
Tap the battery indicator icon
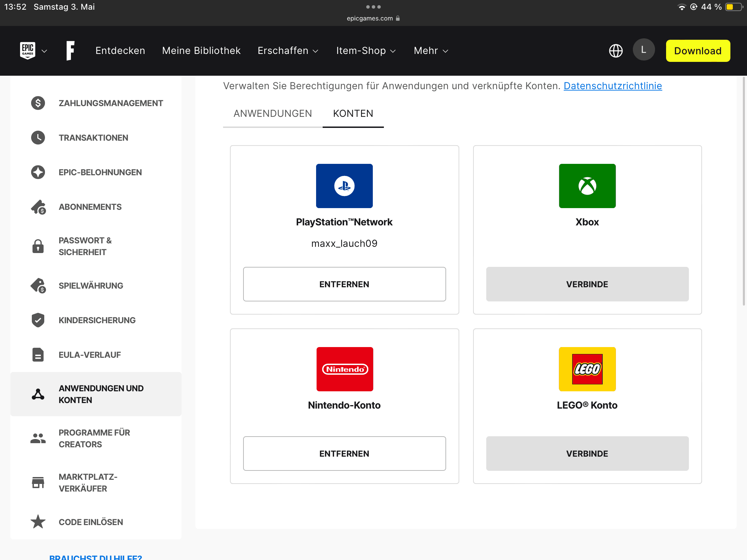734,7
